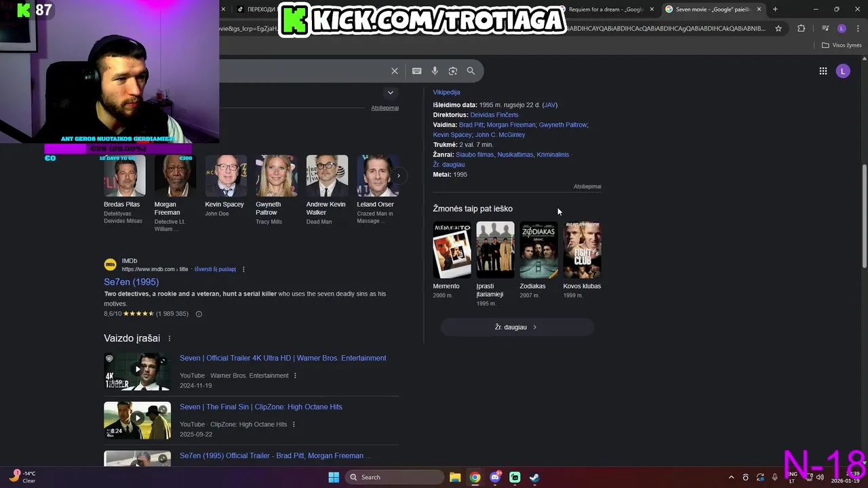The width and height of the screenshot is (868, 488).
Task: Switch to Requiem for a dream tab
Action: pos(605,9)
